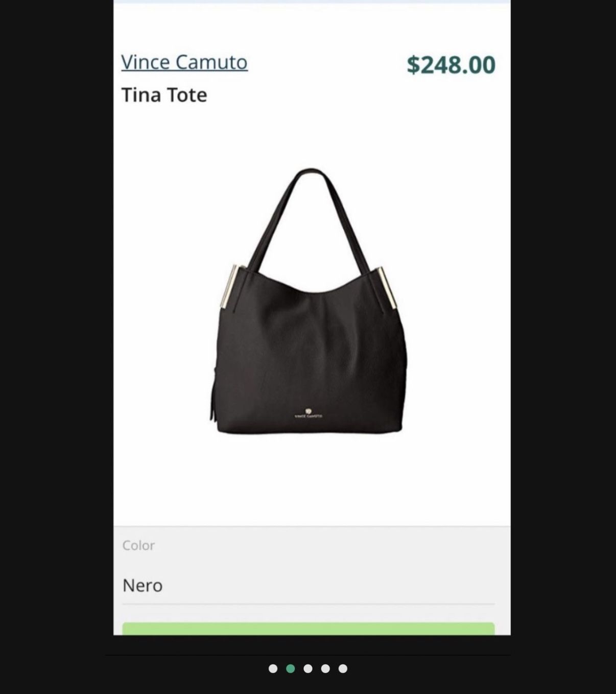Click the Color field label
Screen dimensions: 616x694
pyautogui.click(x=138, y=545)
